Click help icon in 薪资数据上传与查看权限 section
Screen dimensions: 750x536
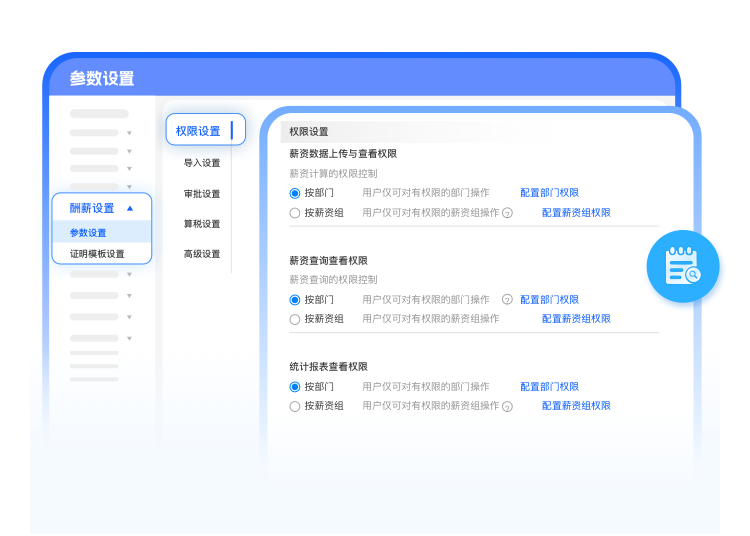pyautogui.click(x=507, y=213)
